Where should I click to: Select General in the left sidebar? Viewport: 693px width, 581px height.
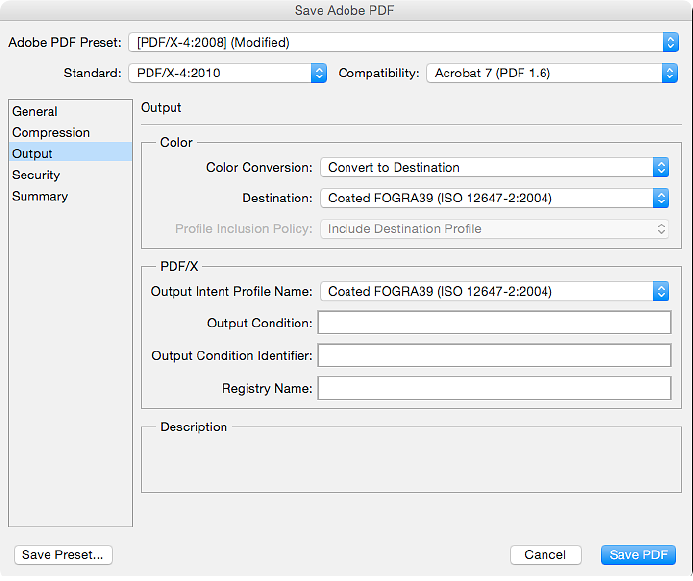tap(35, 111)
